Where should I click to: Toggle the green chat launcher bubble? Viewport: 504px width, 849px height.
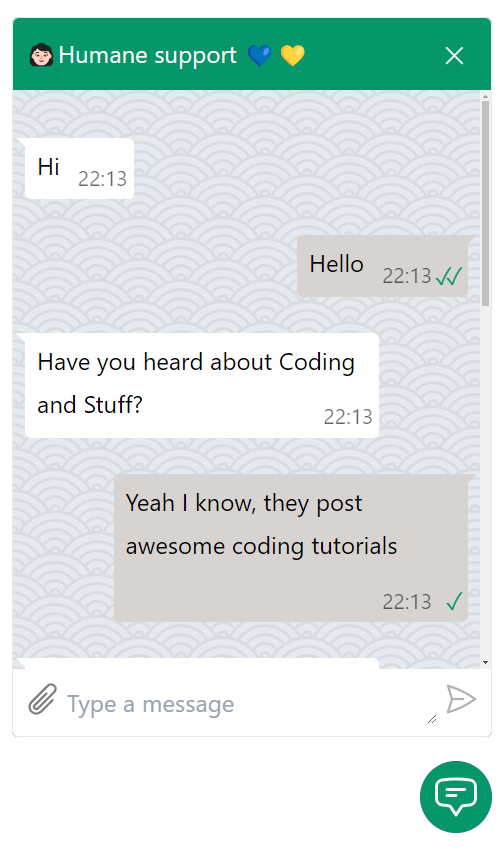pos(456,796)
